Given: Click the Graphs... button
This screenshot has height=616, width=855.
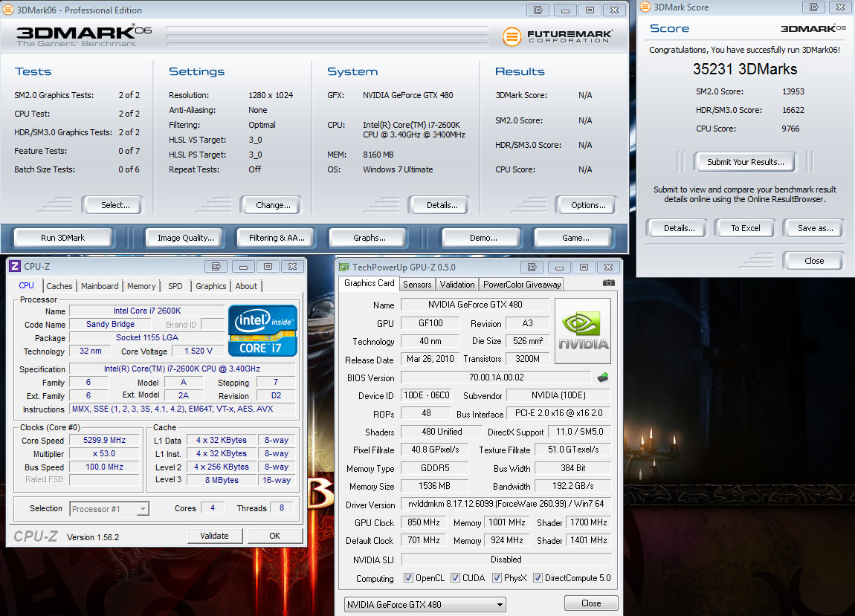Looking at the screenshot, I should pyautogui.click(x=370, y=238).
